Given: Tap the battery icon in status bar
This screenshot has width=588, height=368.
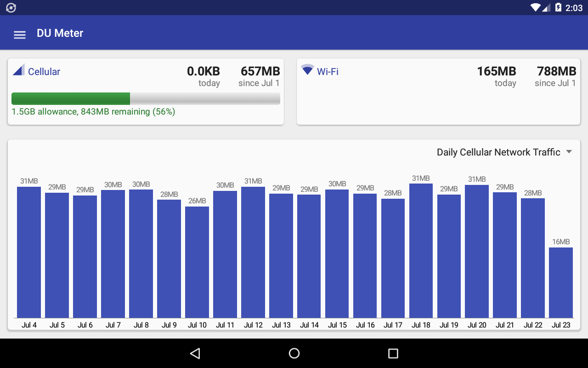Looking at the screenshot, I should (558, 7).
